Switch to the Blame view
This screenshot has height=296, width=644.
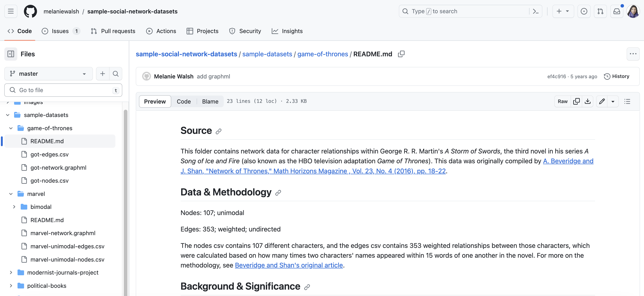point(210,101)
